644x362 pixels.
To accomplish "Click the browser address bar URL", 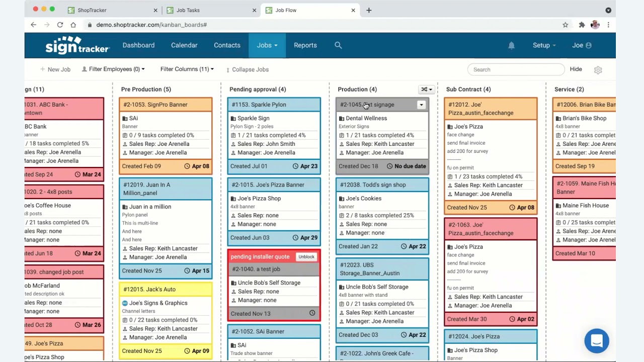I will click(x=152, y=25).
